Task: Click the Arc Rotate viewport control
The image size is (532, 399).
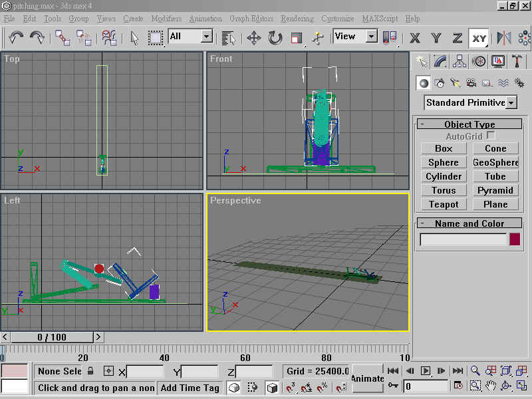Action: pos(506,386)
